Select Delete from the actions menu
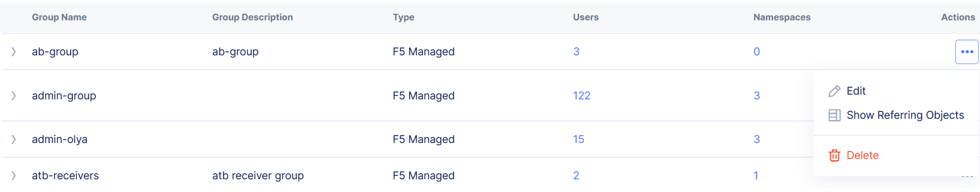980x192 pixels. 862,155
